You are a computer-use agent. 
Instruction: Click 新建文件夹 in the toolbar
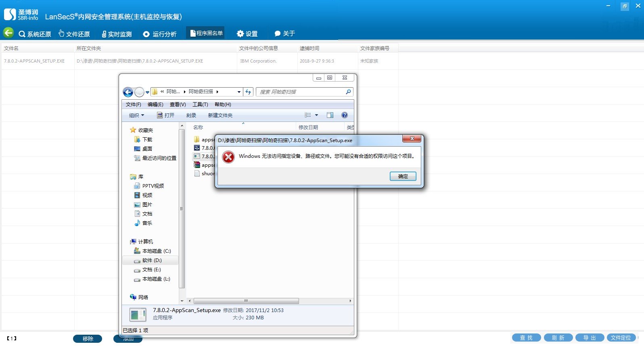pos(220,115)
